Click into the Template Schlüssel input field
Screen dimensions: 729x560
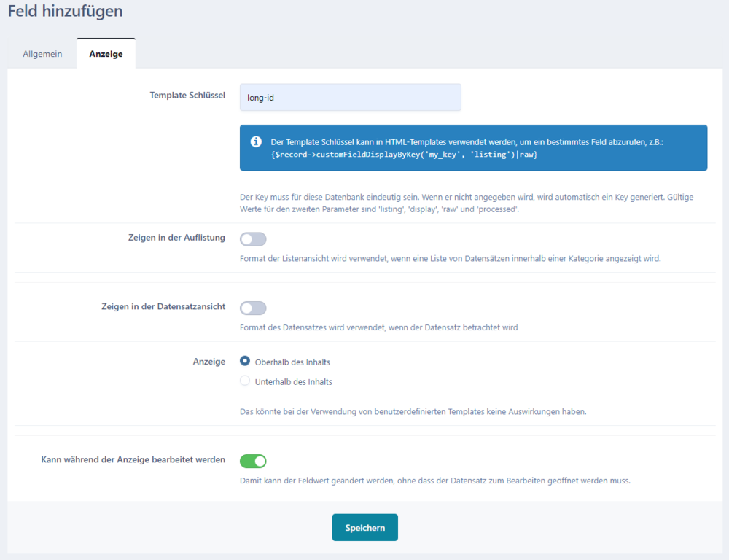[350, 98]
